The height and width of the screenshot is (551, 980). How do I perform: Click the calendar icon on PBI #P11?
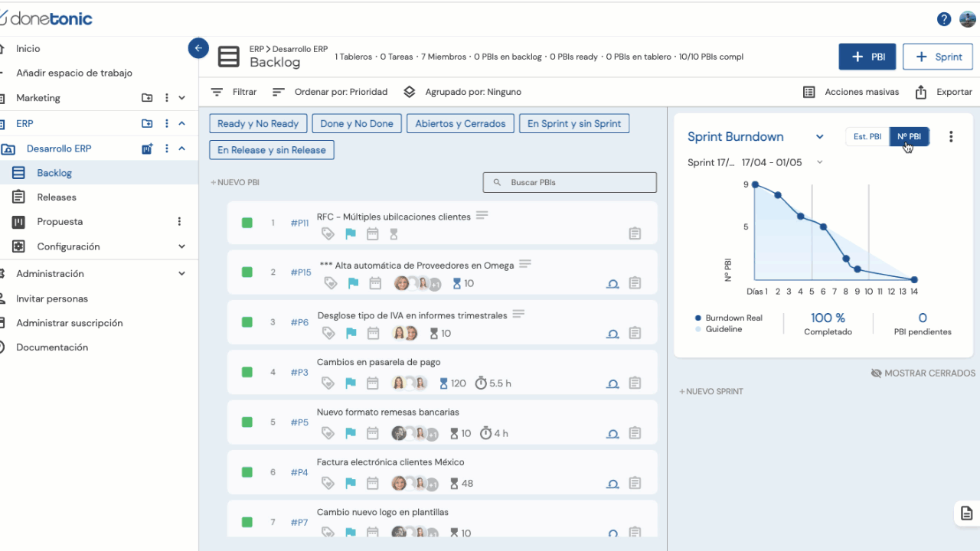click(x=372, y=234)
